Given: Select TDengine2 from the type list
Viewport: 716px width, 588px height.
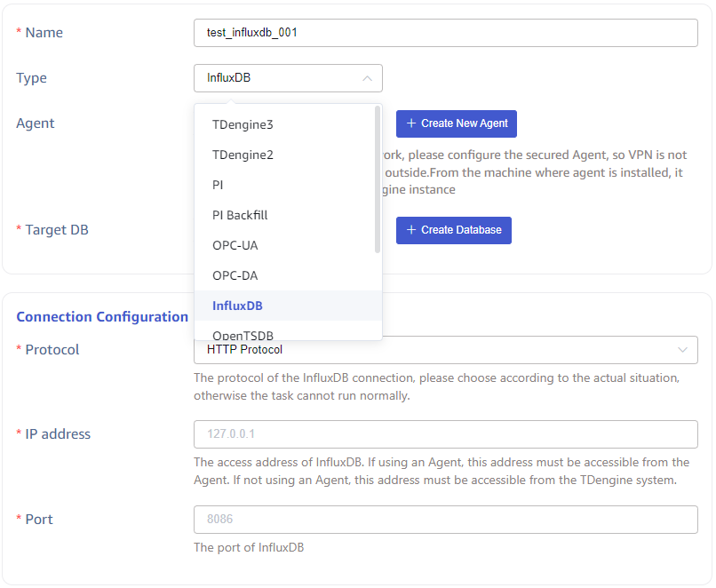Looking at the screenshot, I should 243,155.
